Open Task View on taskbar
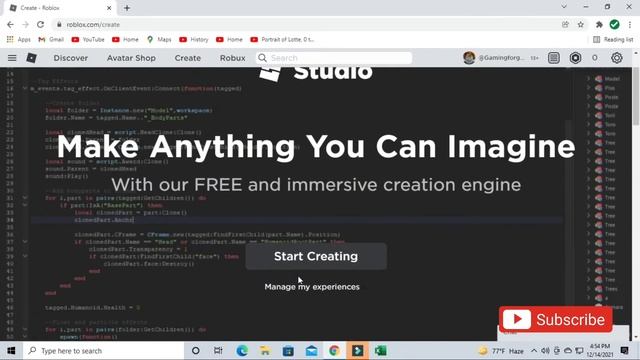 (218, 351)
